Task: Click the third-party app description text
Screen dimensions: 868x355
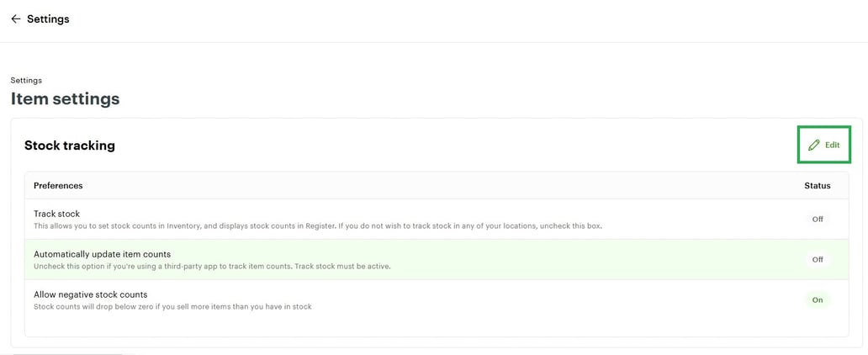Action: (212, 267)
